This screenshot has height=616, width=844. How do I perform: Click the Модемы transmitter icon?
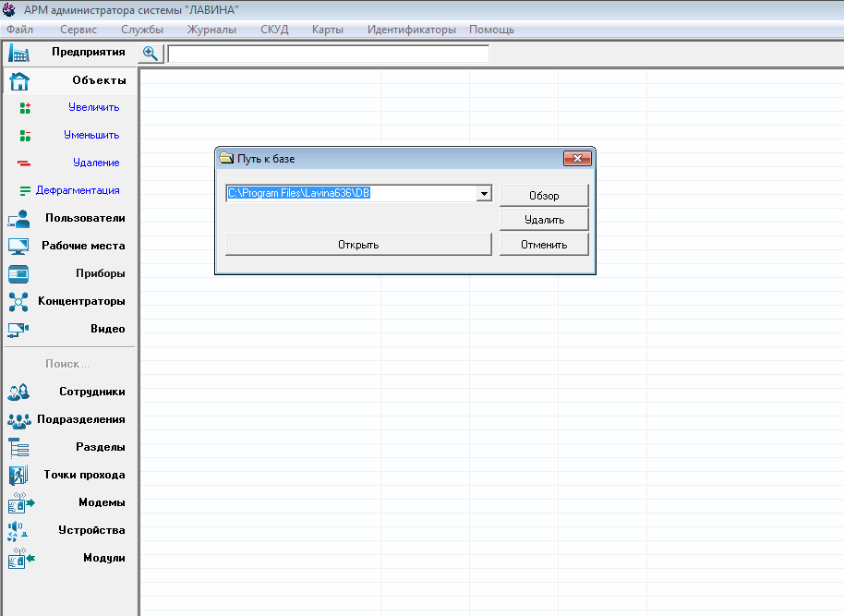[x=21, y=503]
